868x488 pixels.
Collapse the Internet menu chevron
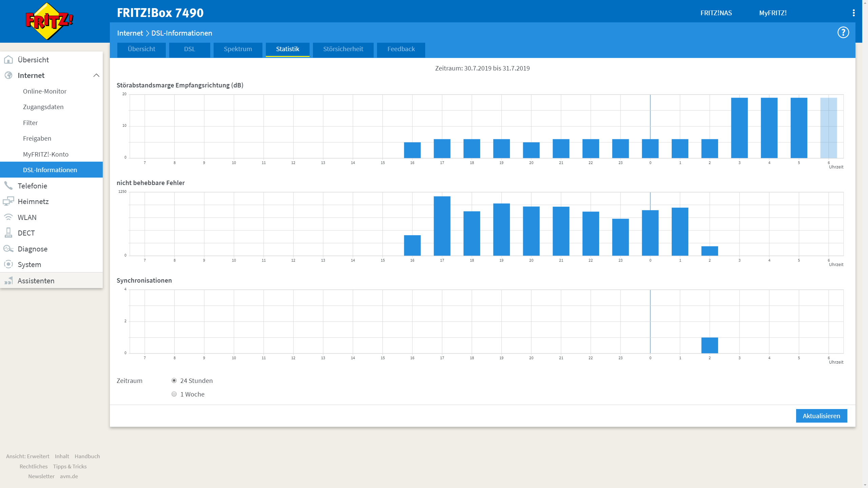coord(96,75)
